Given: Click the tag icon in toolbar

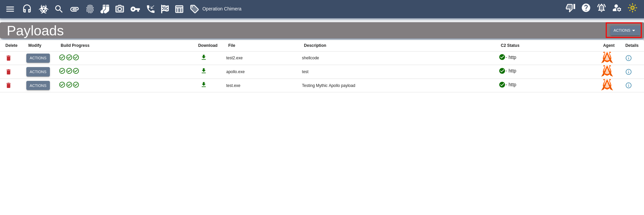Looking at the screenshot, I should pos(195,9).
